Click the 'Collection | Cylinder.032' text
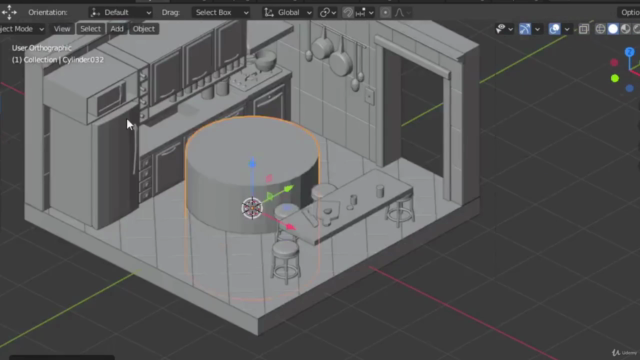 click(x=64, y=60)
